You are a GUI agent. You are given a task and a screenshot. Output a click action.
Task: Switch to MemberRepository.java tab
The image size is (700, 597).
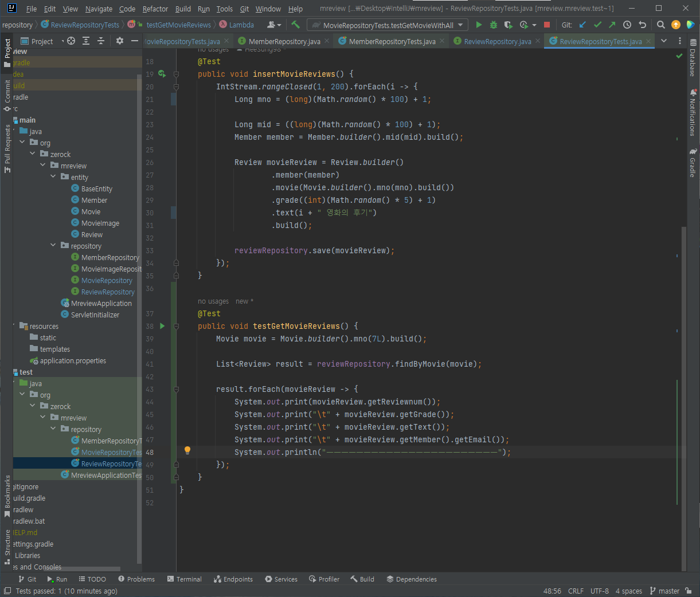pyautogui.click(x=284, y=41)
